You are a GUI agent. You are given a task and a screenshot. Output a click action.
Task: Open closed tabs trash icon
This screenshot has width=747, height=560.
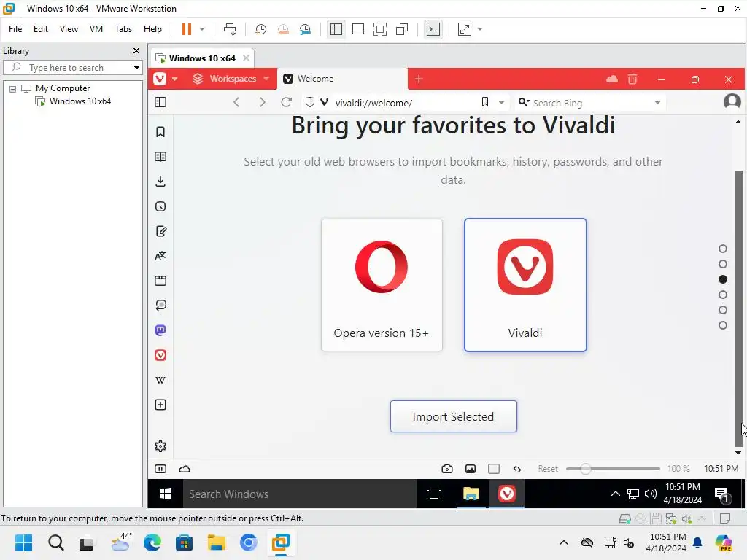(x=632, y=79)
